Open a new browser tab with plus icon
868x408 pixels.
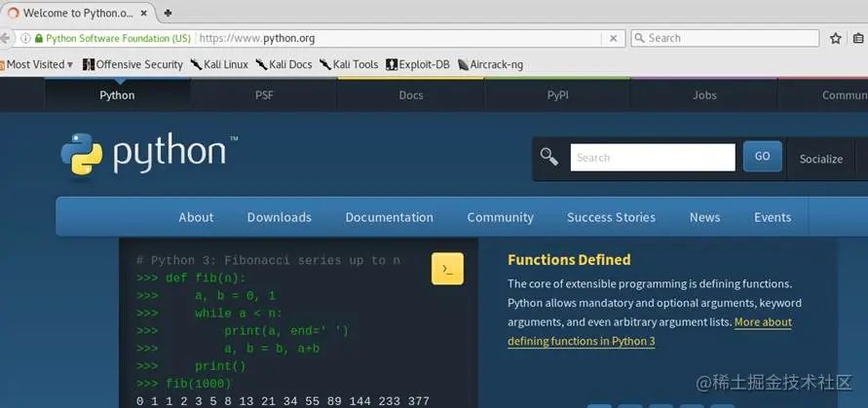tap(168, 13)
